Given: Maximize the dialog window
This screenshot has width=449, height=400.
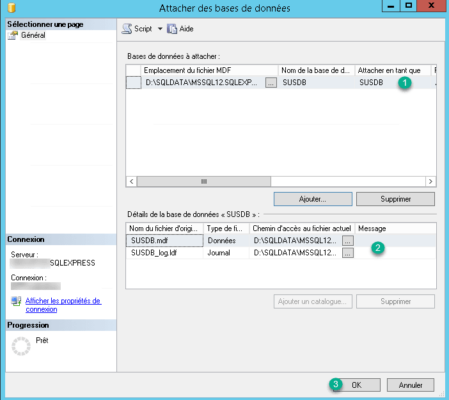Looking at the screenshot, I should pyautogui.click(x=408, y=6).
